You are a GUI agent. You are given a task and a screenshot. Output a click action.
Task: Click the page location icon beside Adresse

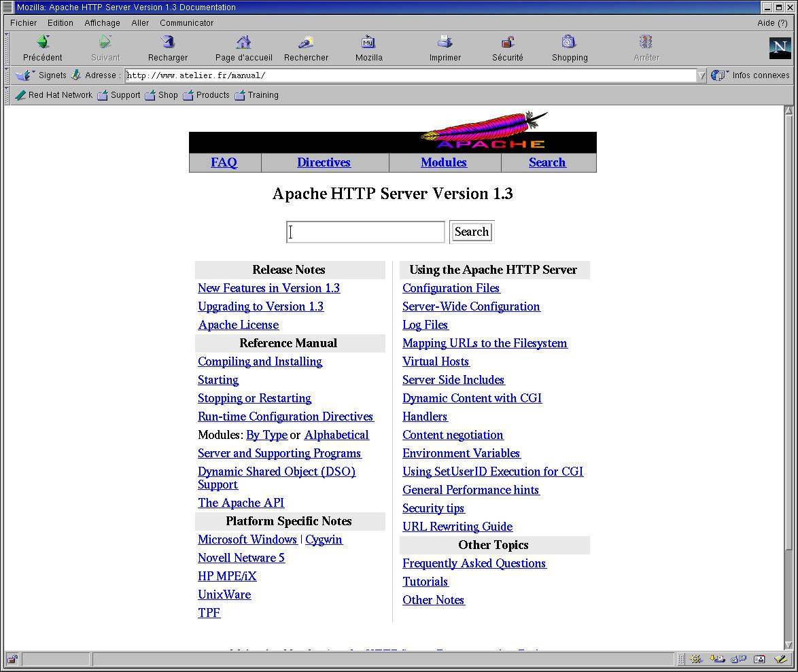pyautogui.click(x=76, y=75)
